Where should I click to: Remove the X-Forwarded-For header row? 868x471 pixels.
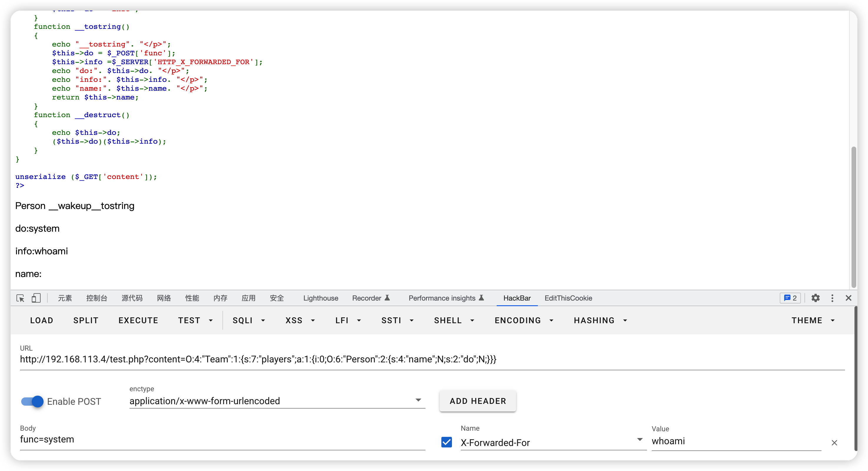[834, 443]
